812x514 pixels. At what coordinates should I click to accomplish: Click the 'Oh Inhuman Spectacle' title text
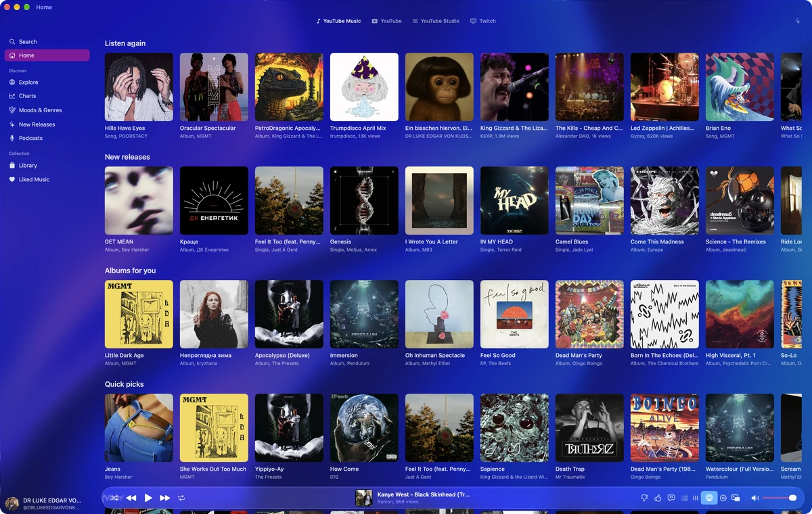pos(435,355)
